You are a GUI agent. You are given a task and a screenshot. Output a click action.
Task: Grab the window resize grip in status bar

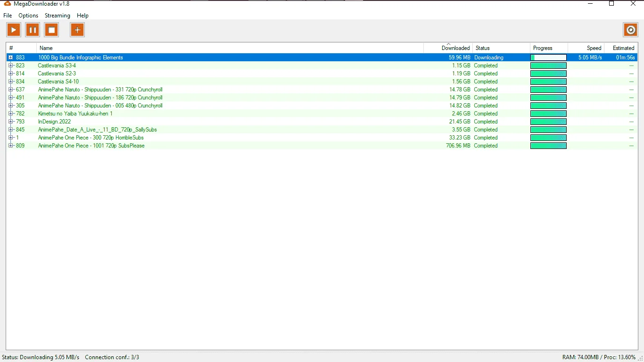pyautogui.click(x=640, y=358)
